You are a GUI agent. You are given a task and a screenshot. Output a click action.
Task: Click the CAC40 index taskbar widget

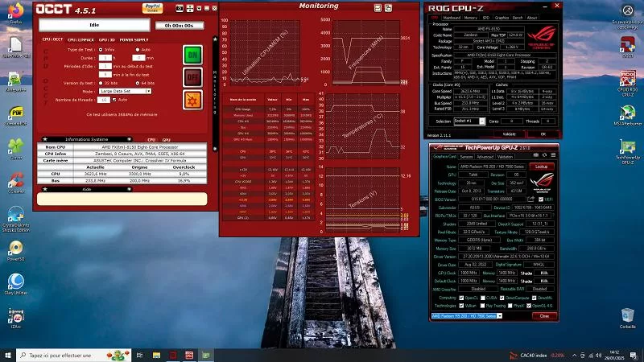(x=537, y=356)
